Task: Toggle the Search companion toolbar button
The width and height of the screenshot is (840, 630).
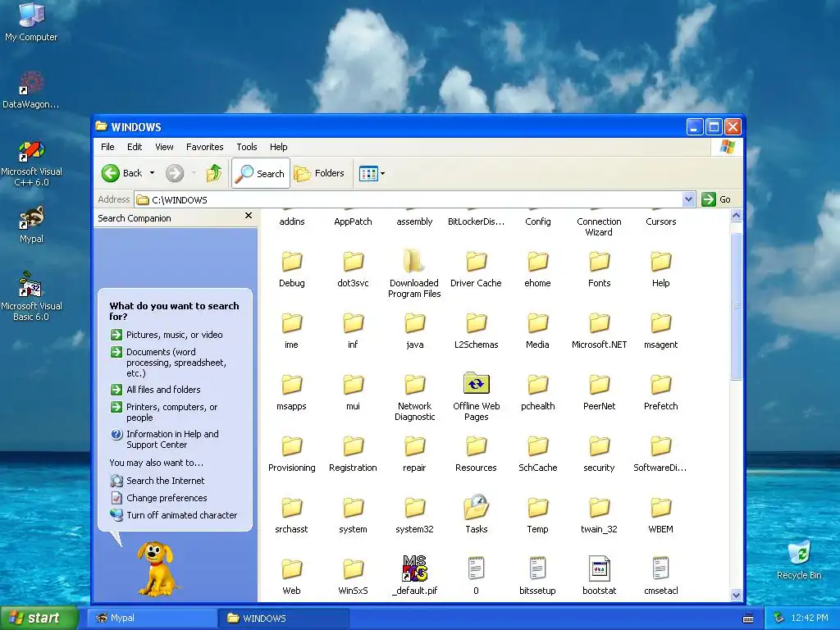Action: [261, 173]
